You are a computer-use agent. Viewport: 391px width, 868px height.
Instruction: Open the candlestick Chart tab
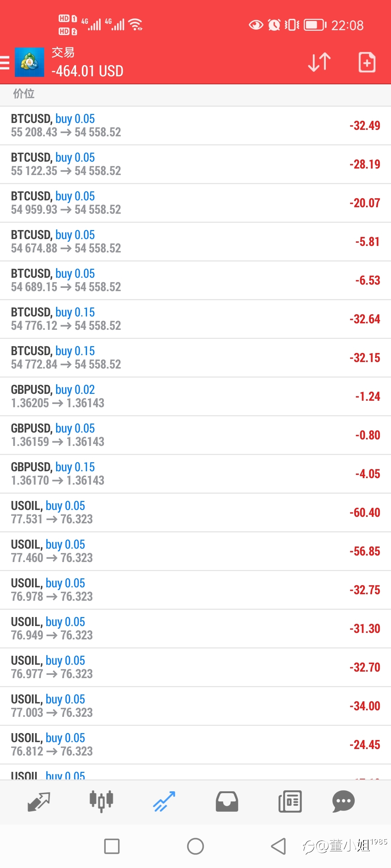point(101,802)
